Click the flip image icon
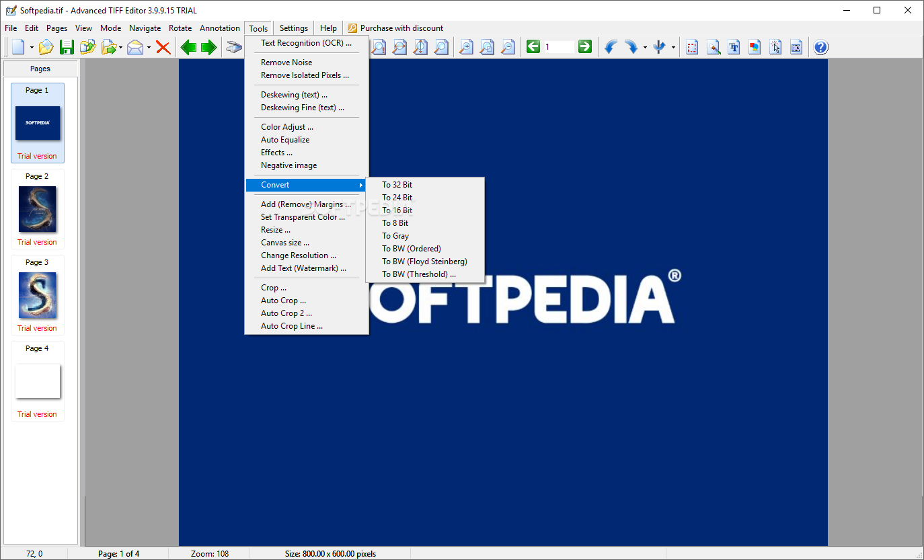924x560 pixels. (x=659, y=47)
